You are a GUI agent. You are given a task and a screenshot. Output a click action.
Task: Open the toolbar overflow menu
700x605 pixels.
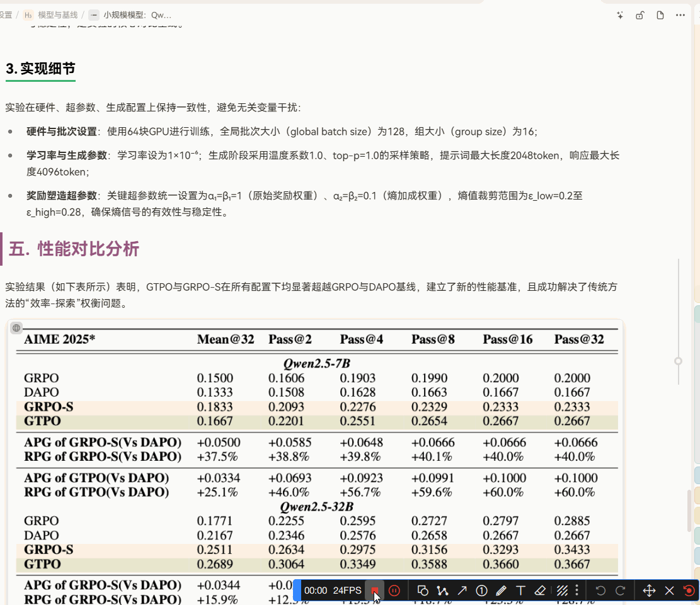click(578, 591)
